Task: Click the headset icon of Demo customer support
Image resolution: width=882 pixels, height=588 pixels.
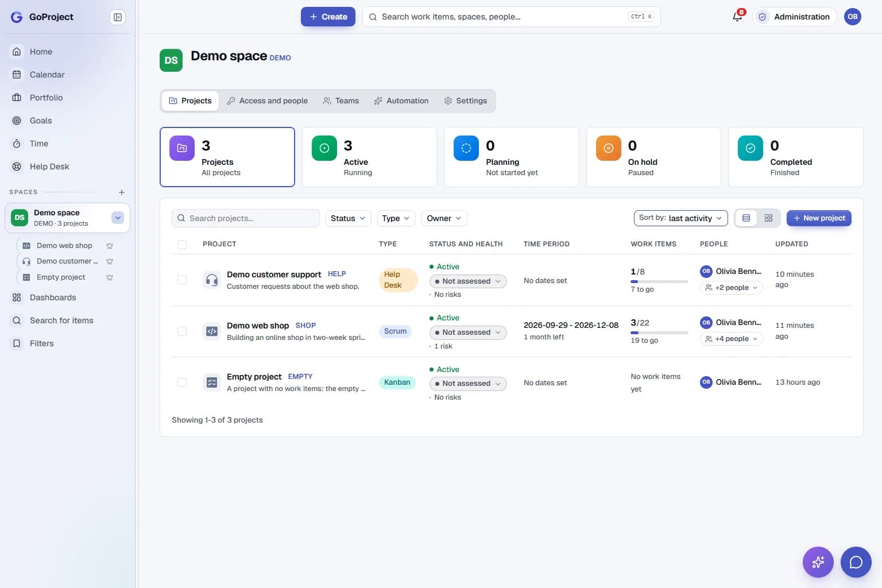Action: coord(212,280)
